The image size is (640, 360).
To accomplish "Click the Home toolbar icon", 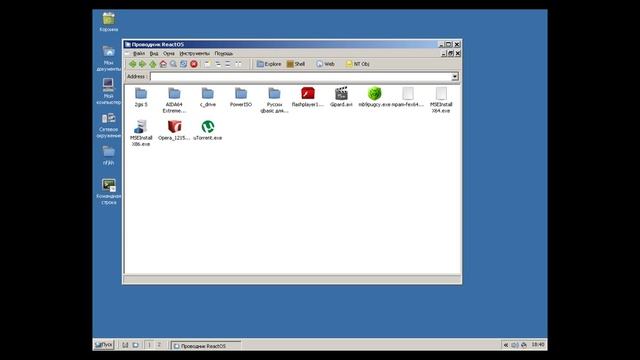I will pyautogui.click(x=163, y=64).
